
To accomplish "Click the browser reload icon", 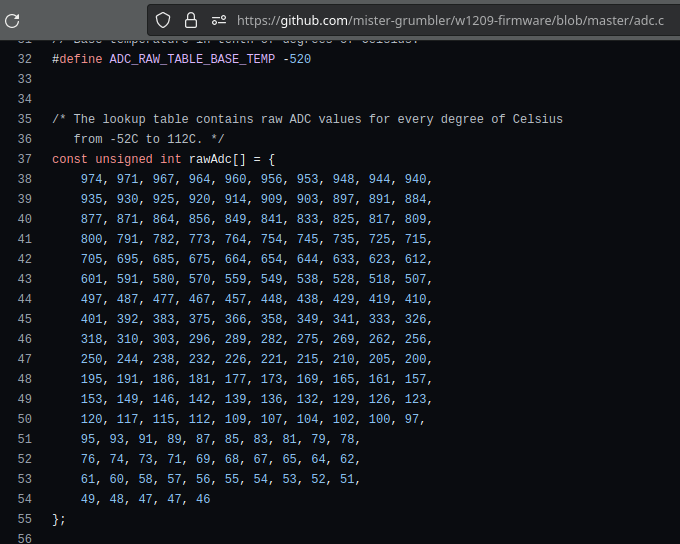I will click(x=12, y=21).
